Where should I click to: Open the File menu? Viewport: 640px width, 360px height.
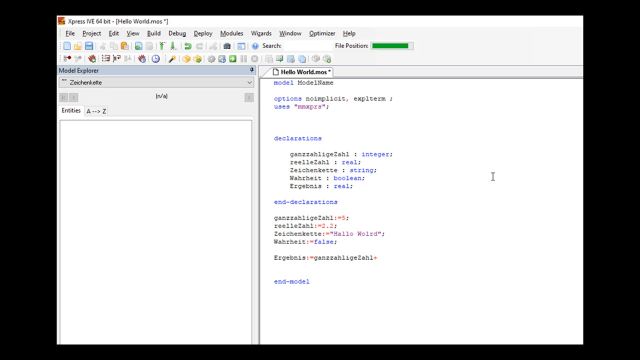coord(70,33)
